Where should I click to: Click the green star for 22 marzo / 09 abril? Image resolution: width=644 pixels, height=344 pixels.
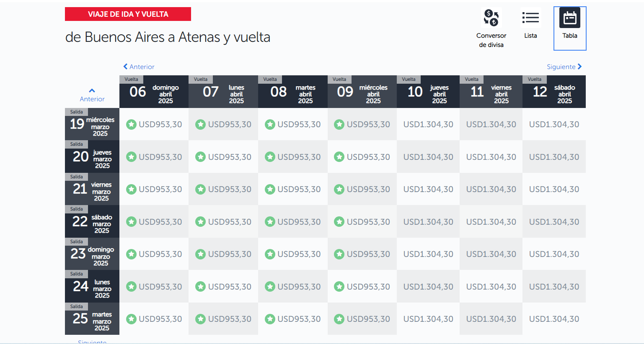point(339,222)
